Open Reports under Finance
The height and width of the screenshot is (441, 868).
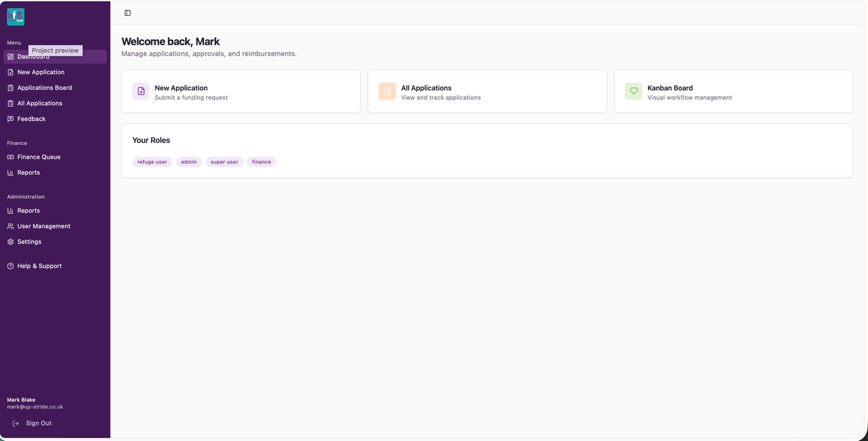pyautogui.click(x=55, y=172)
